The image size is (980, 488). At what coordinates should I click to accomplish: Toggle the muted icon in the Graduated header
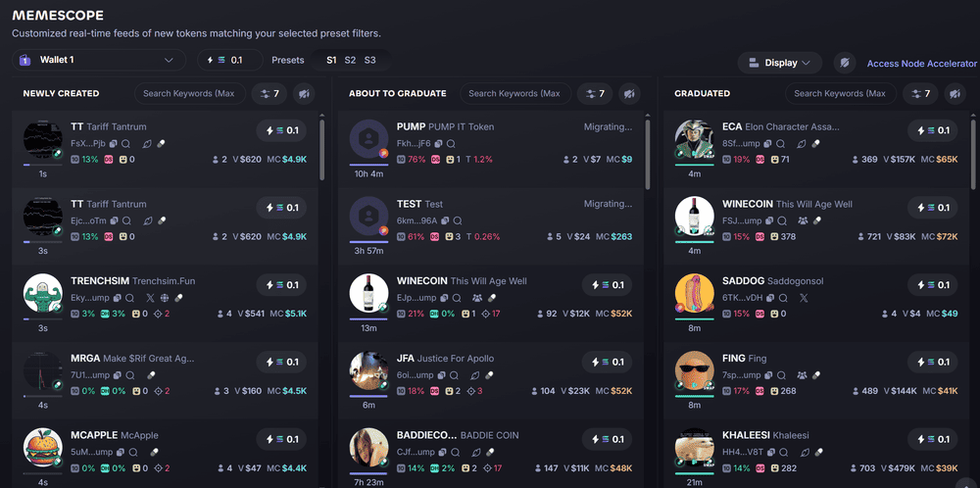tap(955, 94)
